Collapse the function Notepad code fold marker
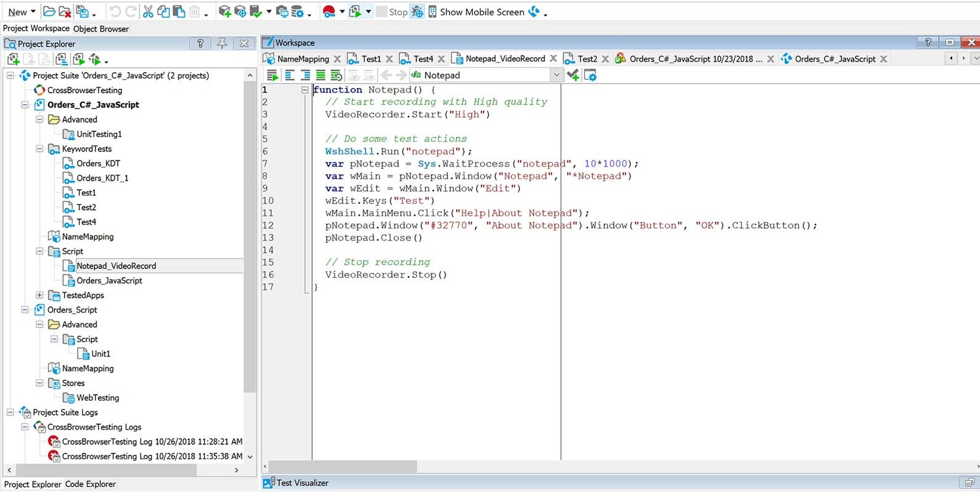The width and height of the screenshot is (980, 492). (304, 90)
